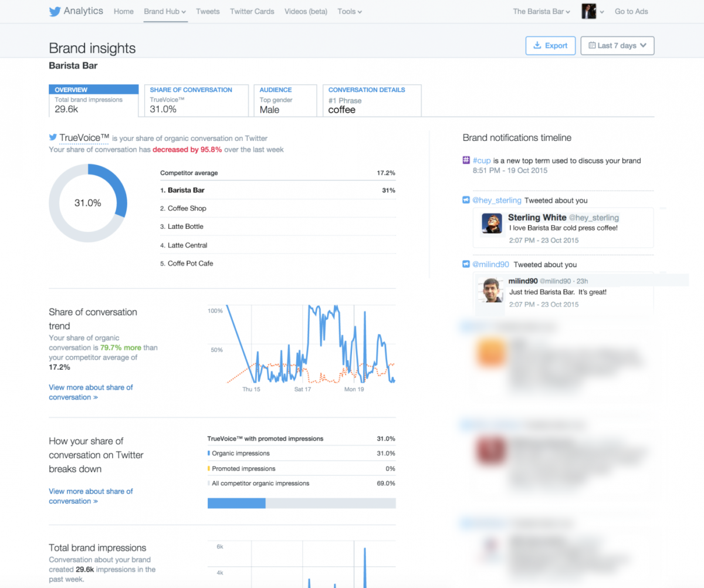Viewport: 704px width, 588px height.
Task: Click the purple hashtag icon beside #cup
Action: coord(466,160)
